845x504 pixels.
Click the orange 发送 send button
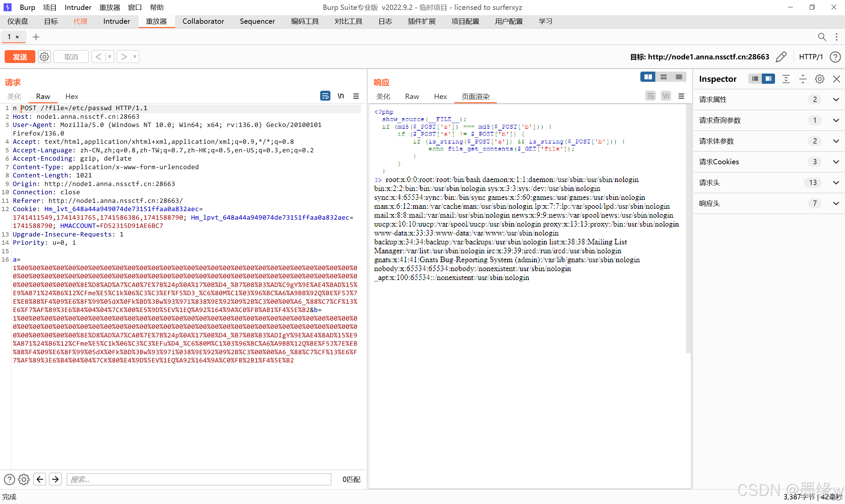(20, 57)
